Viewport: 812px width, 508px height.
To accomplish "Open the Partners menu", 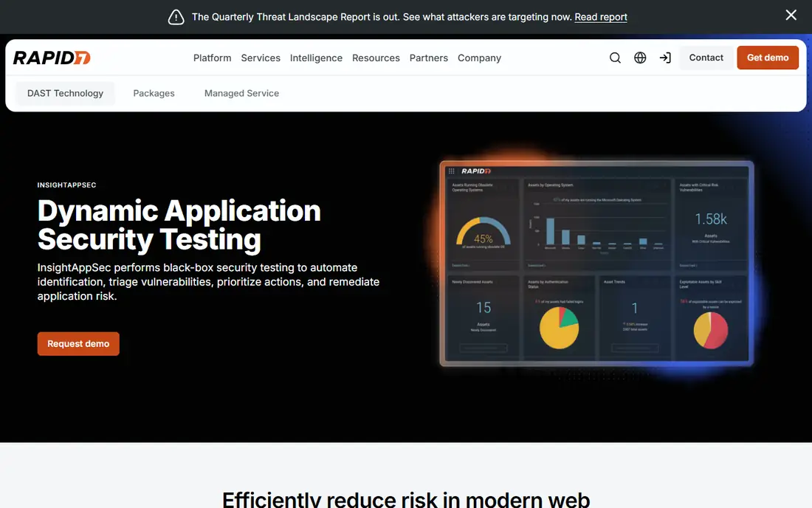I will 429,58.
